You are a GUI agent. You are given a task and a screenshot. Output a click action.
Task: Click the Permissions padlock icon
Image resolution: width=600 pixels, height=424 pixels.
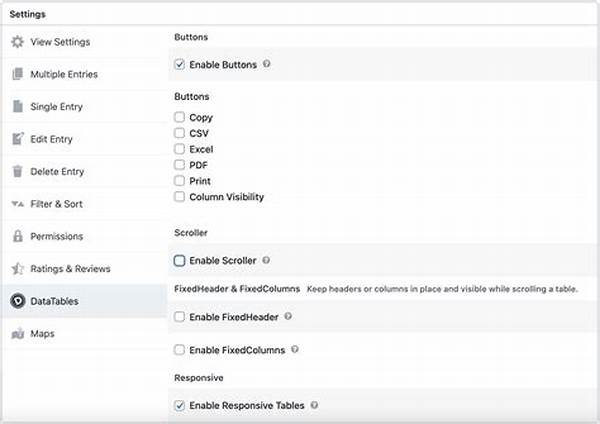point(17,236)
